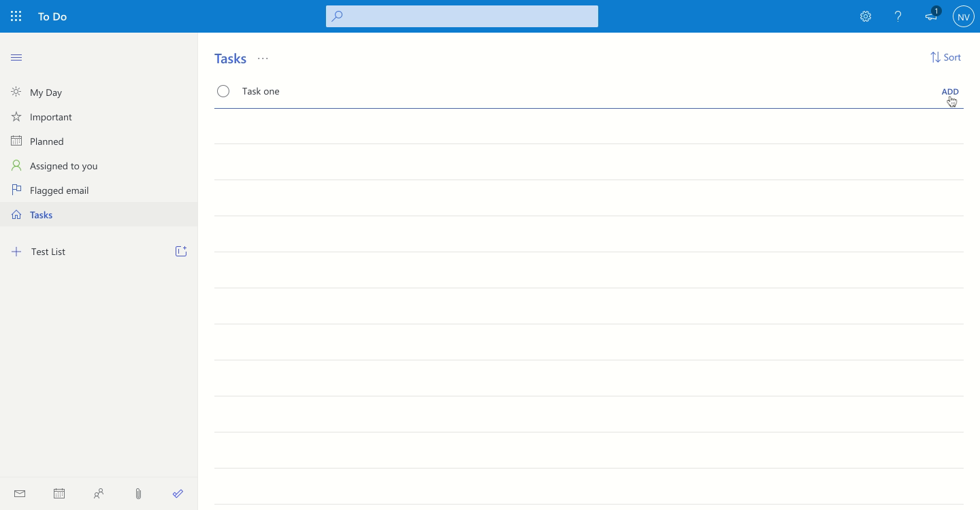Click the ADD button
The width and height of the screenshot is (980, 510).
click(x=950, y=91)
